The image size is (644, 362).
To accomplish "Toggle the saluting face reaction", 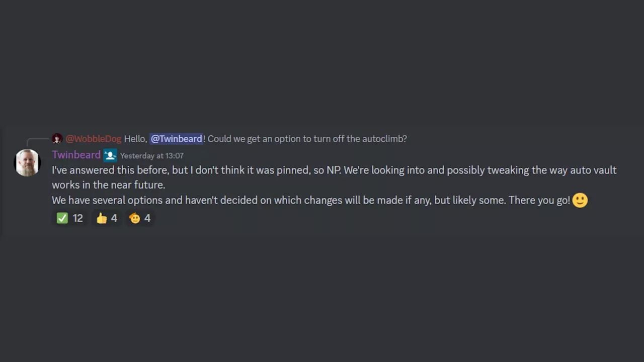I will (140, 218).
